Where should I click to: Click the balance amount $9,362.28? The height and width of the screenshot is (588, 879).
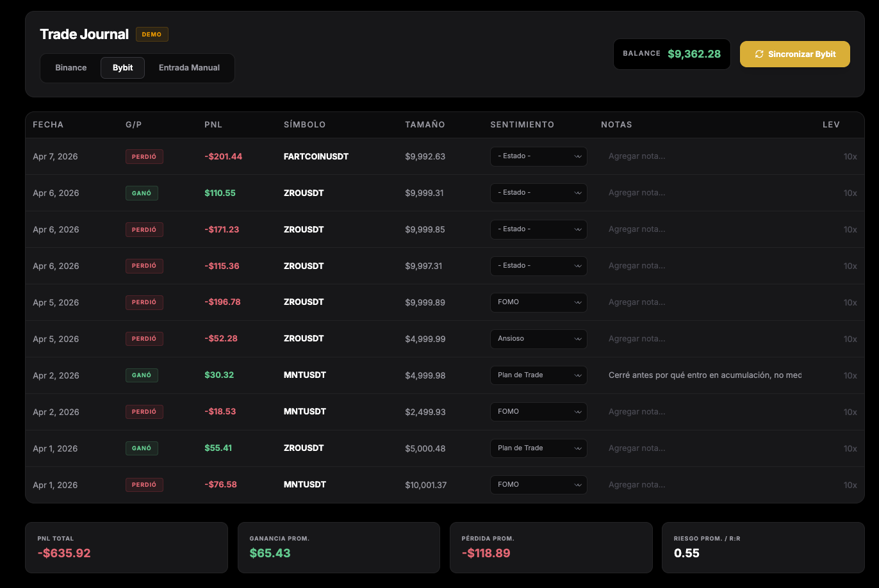point(694,54)
